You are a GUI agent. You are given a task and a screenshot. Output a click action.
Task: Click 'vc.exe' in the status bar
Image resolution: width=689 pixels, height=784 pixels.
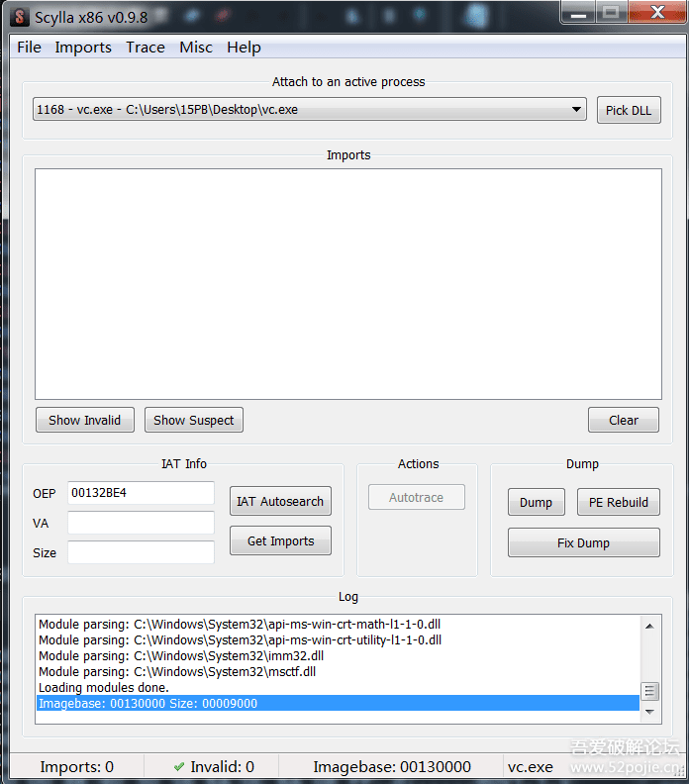530,766
